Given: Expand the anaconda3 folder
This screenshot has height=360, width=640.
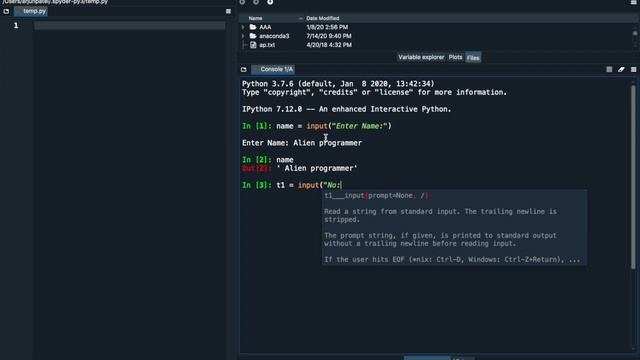Looking at the screenshot, I should pos(243,36).
